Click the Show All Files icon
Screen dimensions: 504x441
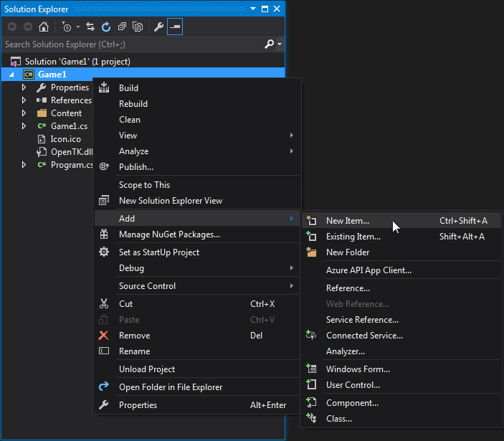[x=138, y=27]
